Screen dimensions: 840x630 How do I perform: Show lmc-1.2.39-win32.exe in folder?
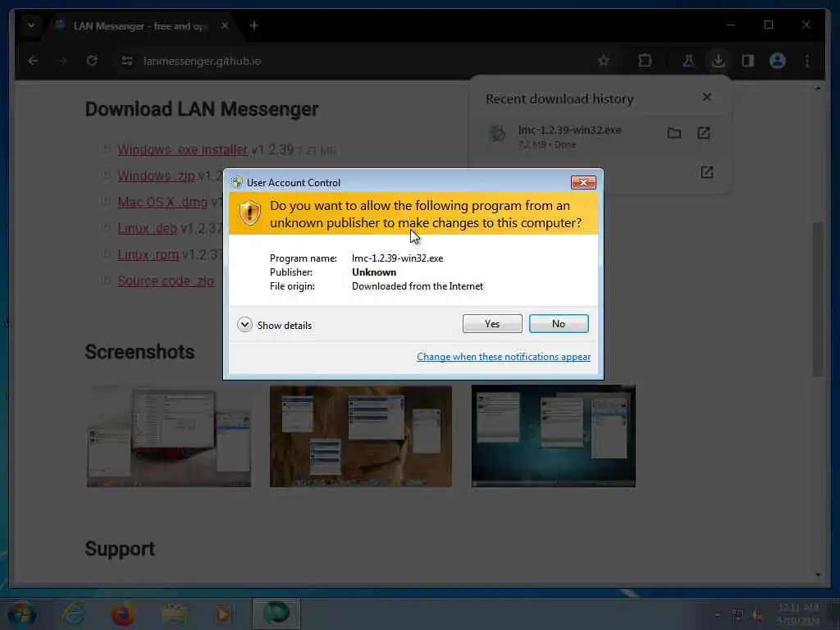(674, 133)
